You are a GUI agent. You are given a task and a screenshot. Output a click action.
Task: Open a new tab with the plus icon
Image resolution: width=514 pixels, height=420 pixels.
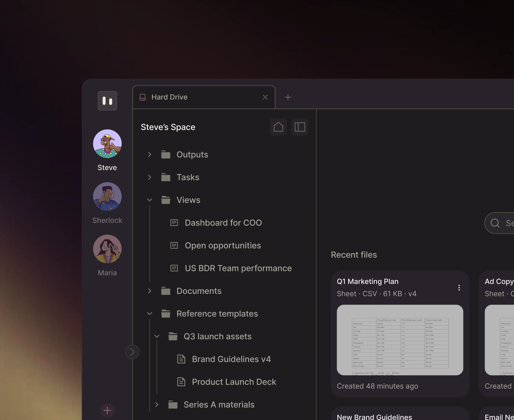[288, 97]
